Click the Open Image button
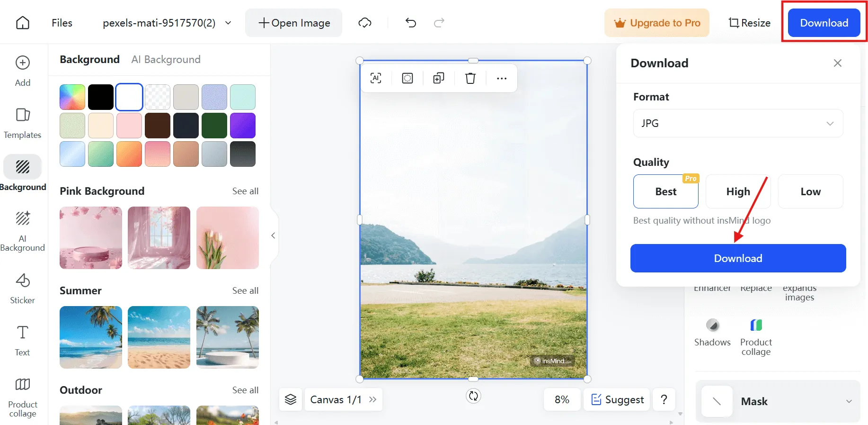The height and width of the screenshot is (425, 868). pyautogui.click(x=293, y=23)
